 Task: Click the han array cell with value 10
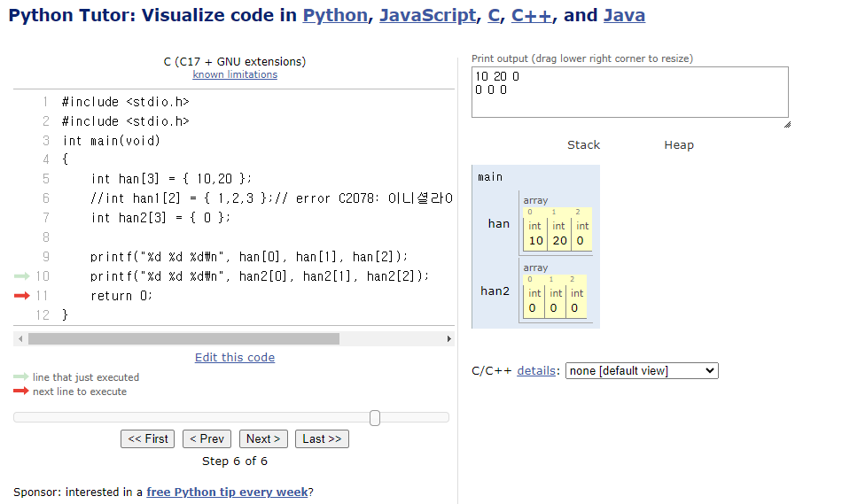[x=535, y=234]
